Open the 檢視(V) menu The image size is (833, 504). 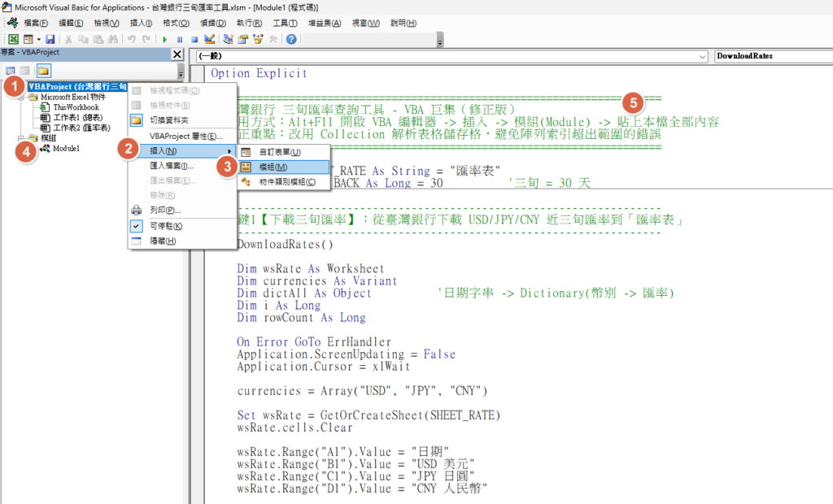107,24
